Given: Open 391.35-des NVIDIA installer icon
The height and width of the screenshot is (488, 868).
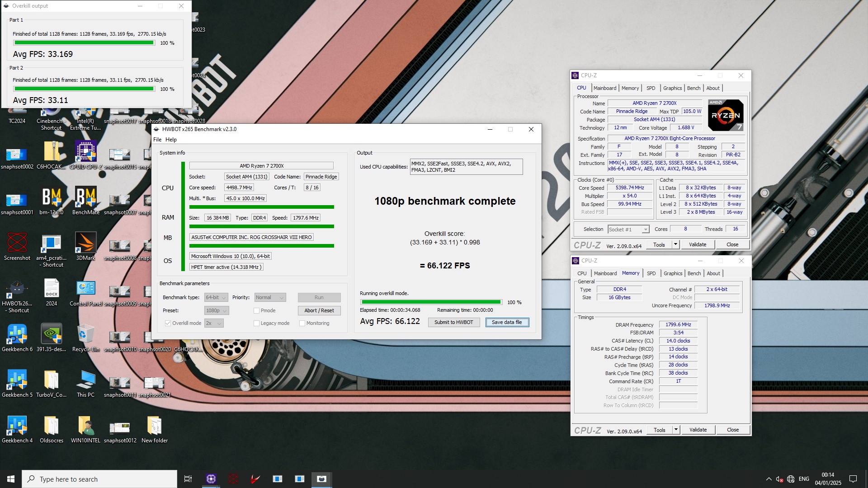Looking at the screenshot, I should pos(51,338).
